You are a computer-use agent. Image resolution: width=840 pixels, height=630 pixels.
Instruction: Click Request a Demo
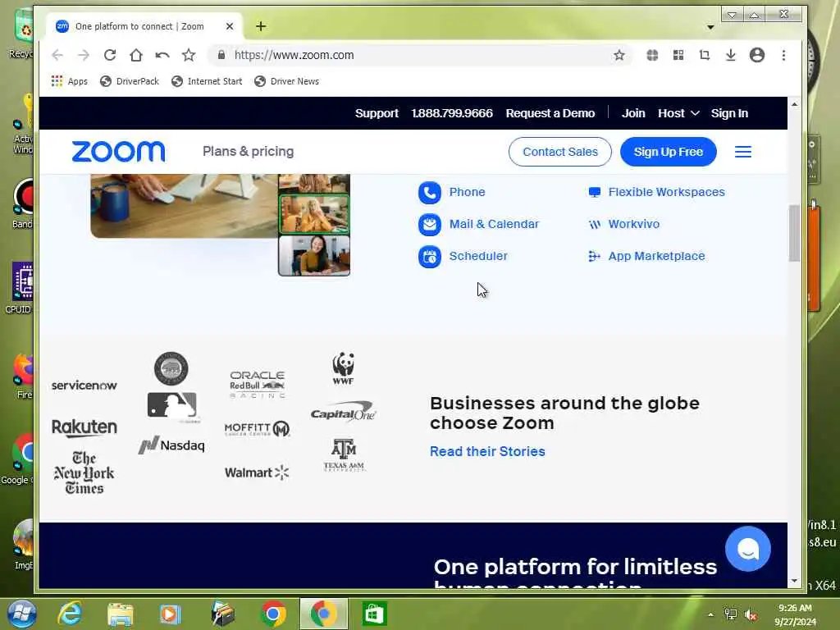550,113
